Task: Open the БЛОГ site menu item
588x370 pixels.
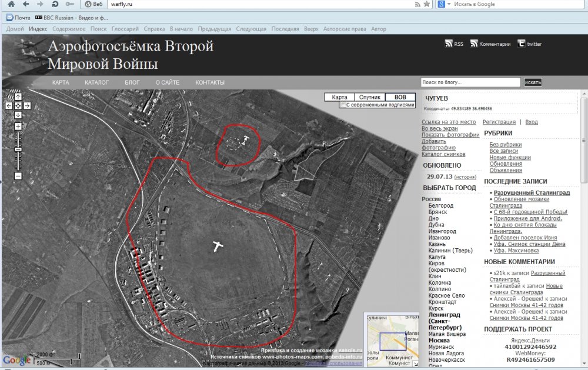Action: [132, 82]
